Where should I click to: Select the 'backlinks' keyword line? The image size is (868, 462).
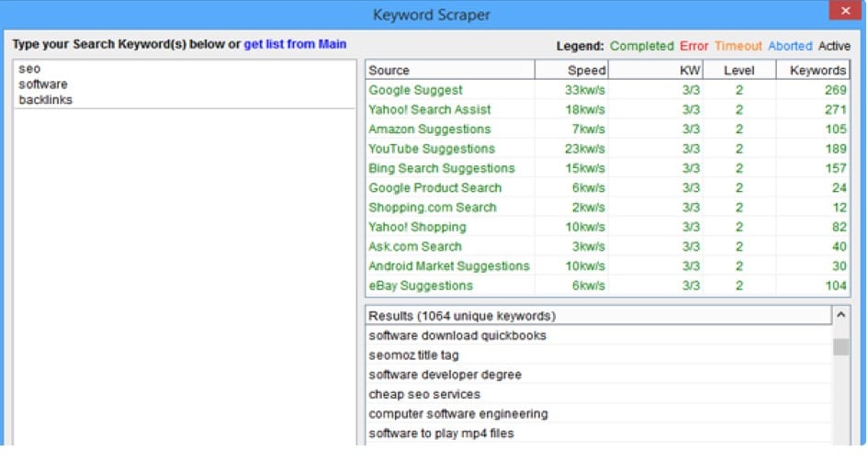click(45, 100)
